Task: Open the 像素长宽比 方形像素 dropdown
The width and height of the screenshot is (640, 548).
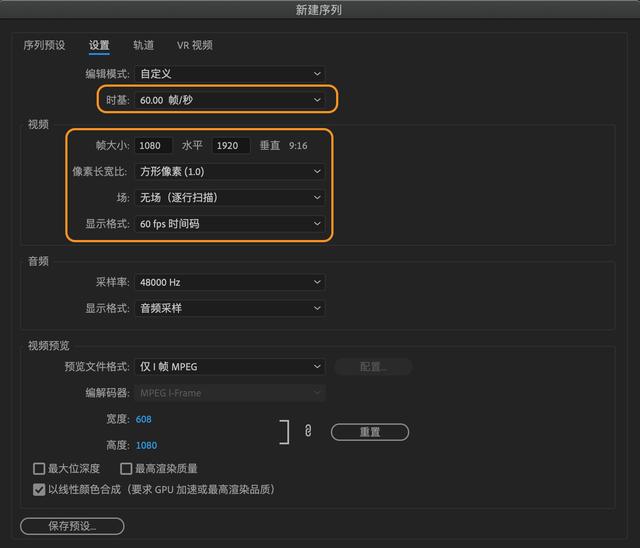Action: click(x=230, y=172)
